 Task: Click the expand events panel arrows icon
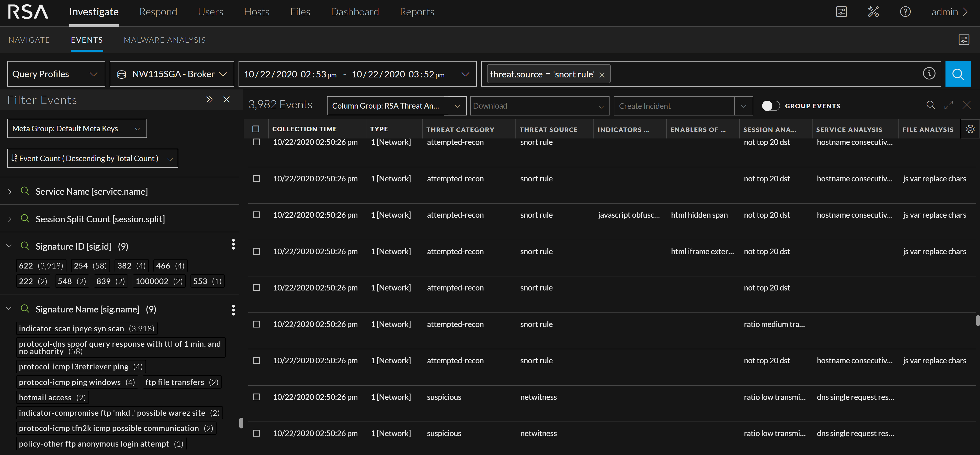tap(948, 105)
